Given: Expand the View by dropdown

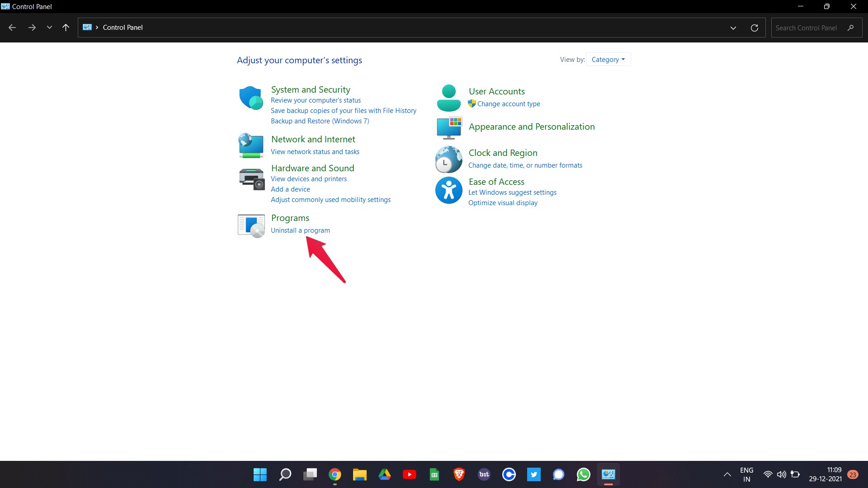Looking at the screenshot, I should 608,59.
